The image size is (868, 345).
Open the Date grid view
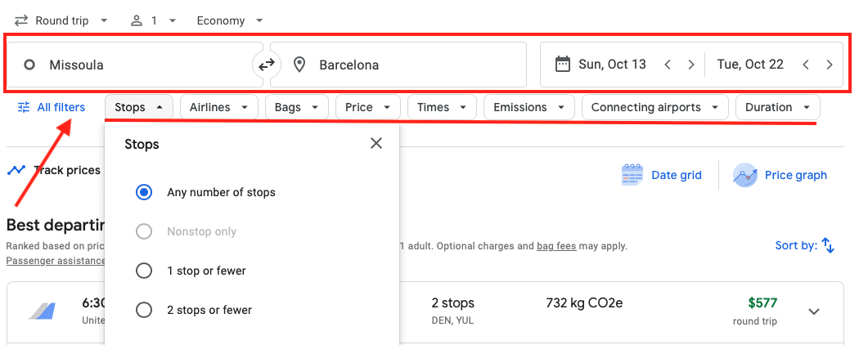coord(662,175)
